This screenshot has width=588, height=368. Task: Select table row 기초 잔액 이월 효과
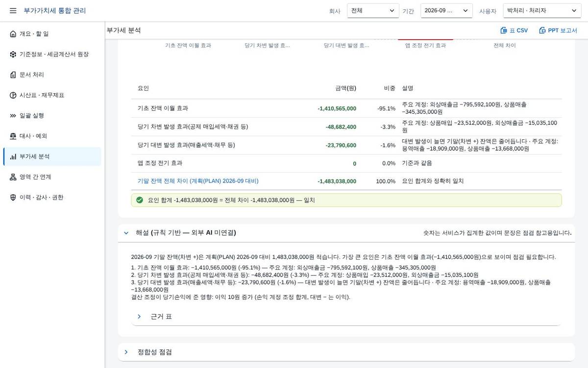coord(346,108)
